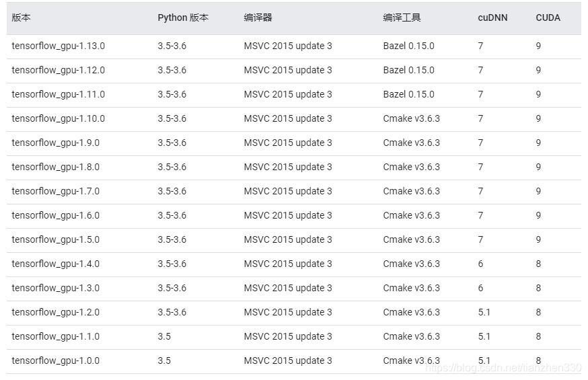Select the tensorflow_gpu-1.8.0 cell
This screenshot has height=380, width=588.
tap(55, 167)
